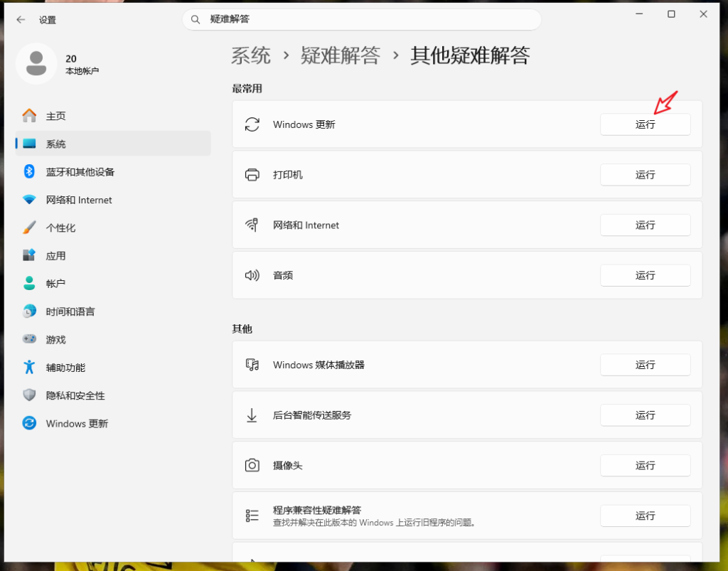Click the back arrow in Settings

click(21, 19)
